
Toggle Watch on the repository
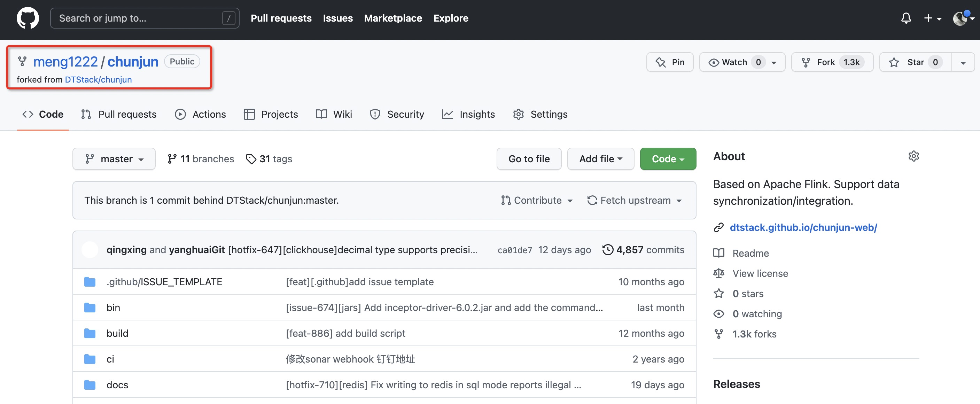(734, 62)
